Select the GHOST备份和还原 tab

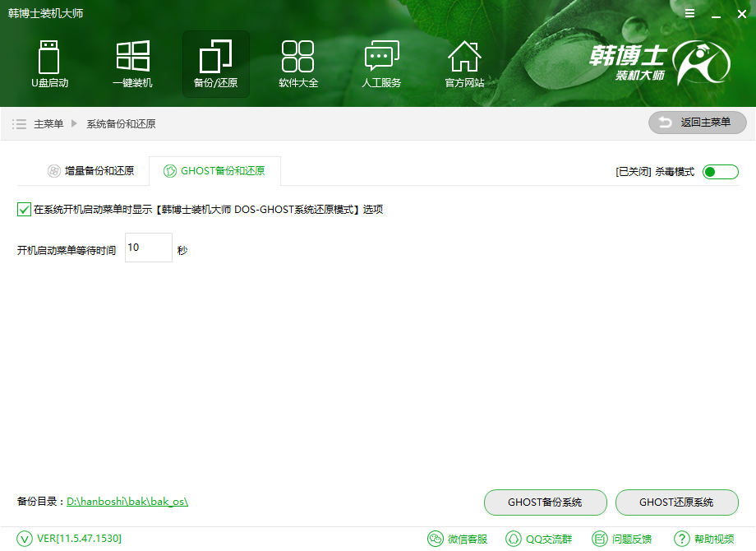pos(215,170)
